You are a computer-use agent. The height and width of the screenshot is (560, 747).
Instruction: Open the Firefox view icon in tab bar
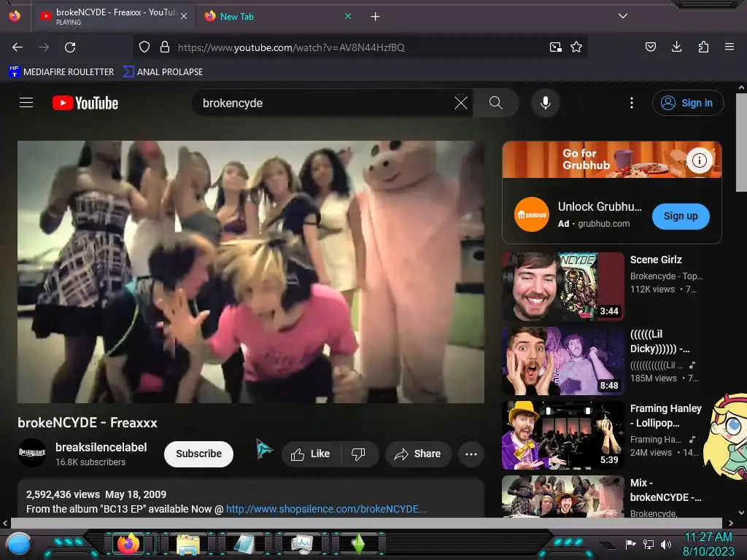point(15,16)
